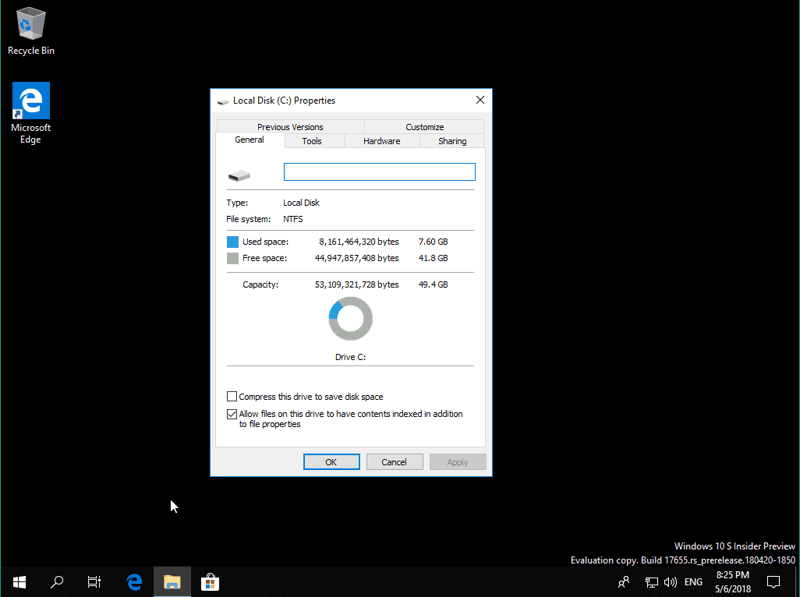Screen dimensions: 800x597
Task: Click the NTFS file system value
Action: coord(293,219)
